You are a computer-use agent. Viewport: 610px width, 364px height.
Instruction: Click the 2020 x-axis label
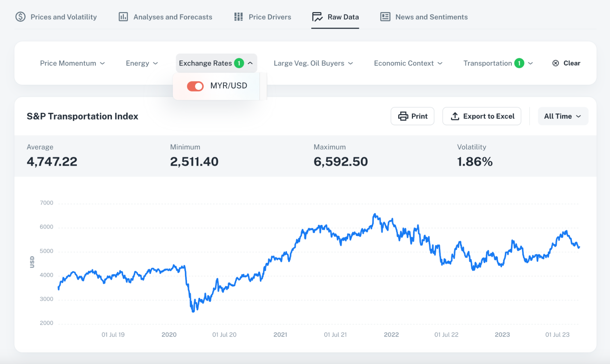(169, 335)
